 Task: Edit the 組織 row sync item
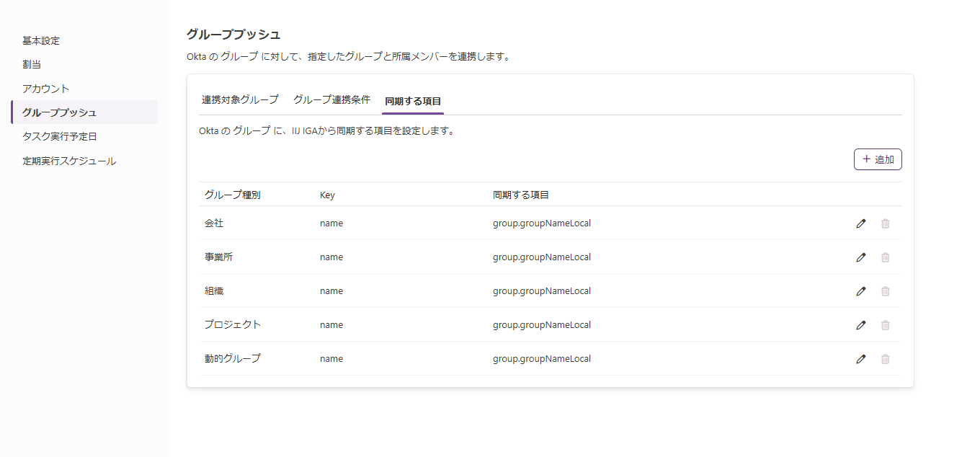[860, 291]
